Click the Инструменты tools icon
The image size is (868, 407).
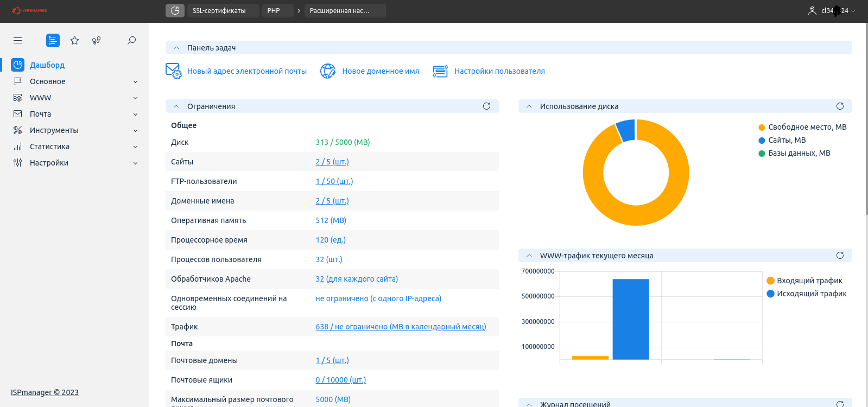(x=18, y=130)
